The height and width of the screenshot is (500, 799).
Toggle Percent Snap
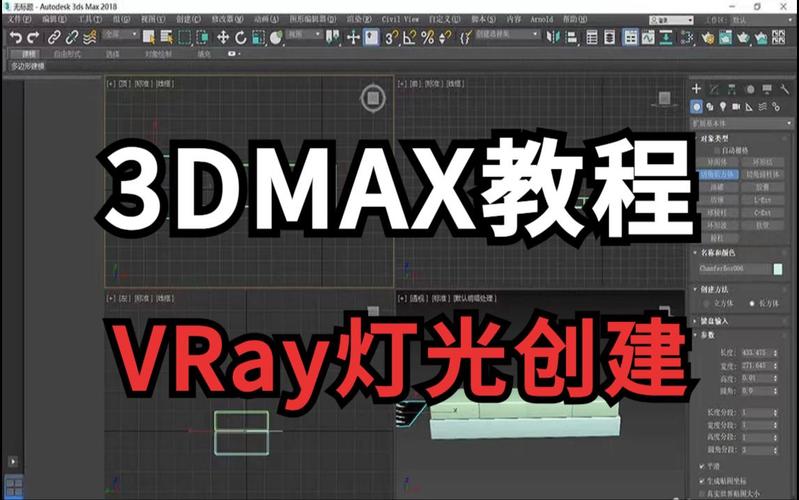(428, 37)
